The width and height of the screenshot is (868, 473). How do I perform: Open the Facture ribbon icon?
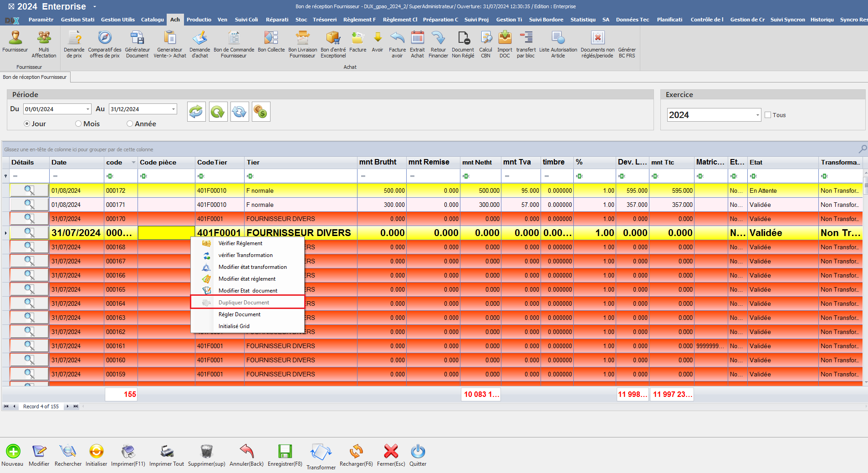tap(357, 41)
